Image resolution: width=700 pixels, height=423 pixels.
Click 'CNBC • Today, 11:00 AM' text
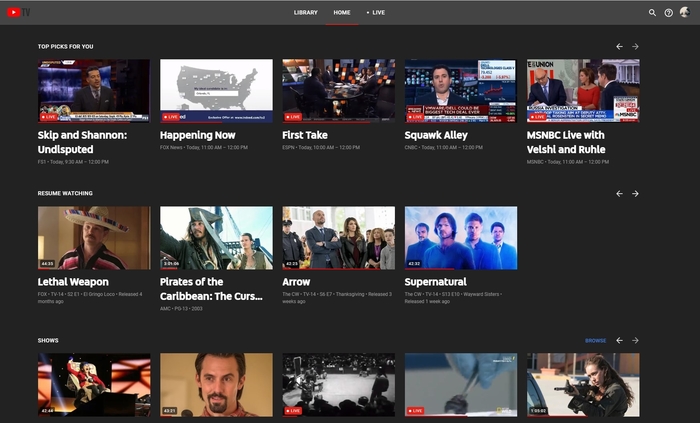pyautogui.click(x=444, y=147)
